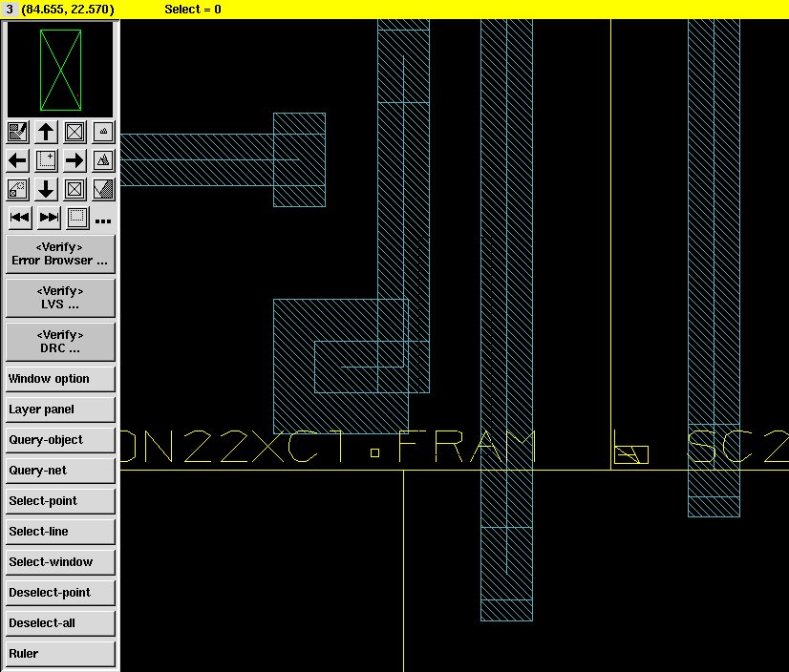Click the center icon with plus and dotted corner

46,160
